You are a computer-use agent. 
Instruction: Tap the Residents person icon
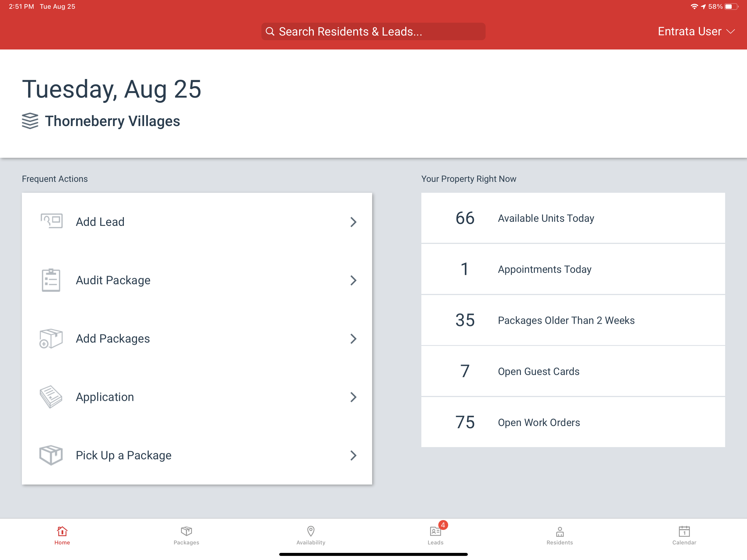[560, 532]
